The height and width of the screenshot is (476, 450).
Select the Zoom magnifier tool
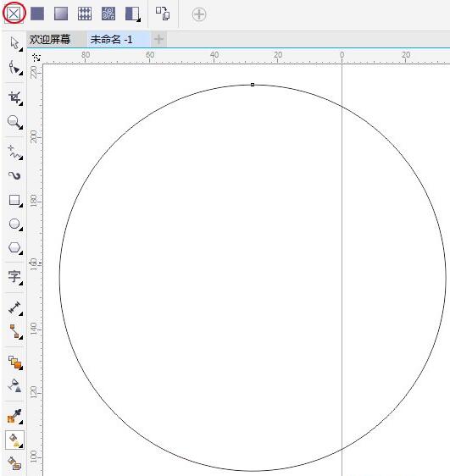[14, 122]
